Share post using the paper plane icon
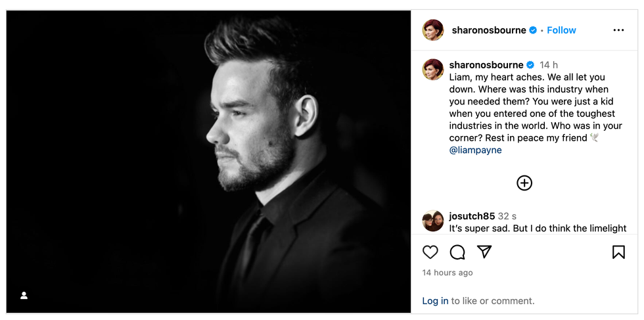Image resolution: width=644 pixels, height=320 pixels. pos(484,252)
